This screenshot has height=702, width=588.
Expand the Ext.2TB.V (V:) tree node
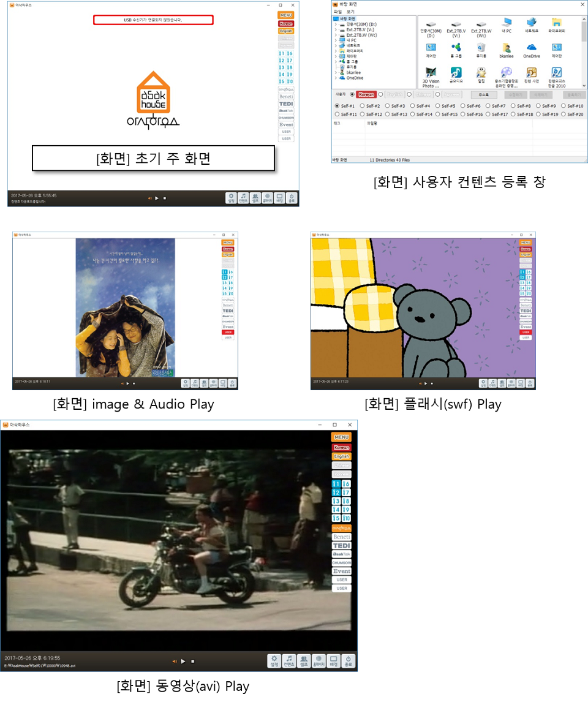[x=336, y=29]
